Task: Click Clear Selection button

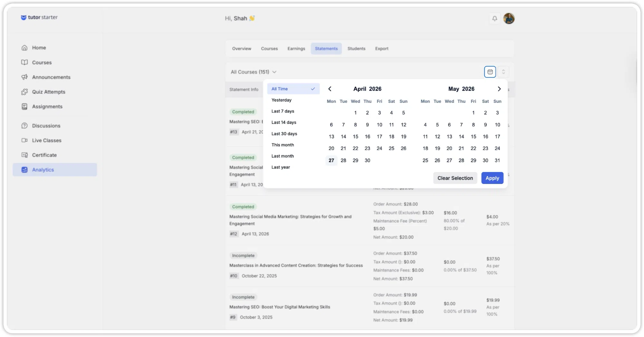Action: [x=455, y=178]
